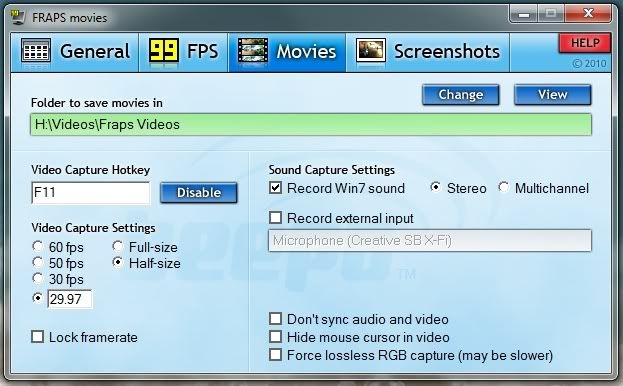Click the Movies filmstrip icon

coord(253,50)
